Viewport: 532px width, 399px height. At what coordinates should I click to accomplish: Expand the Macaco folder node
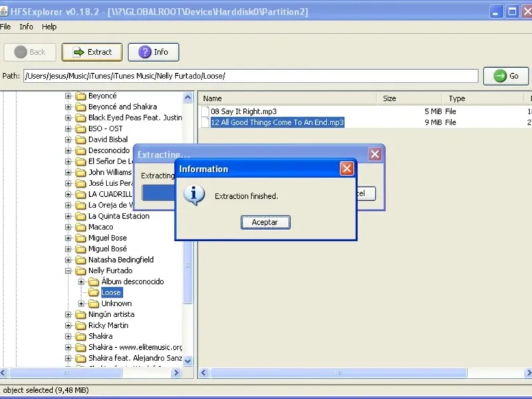point(68,227)
